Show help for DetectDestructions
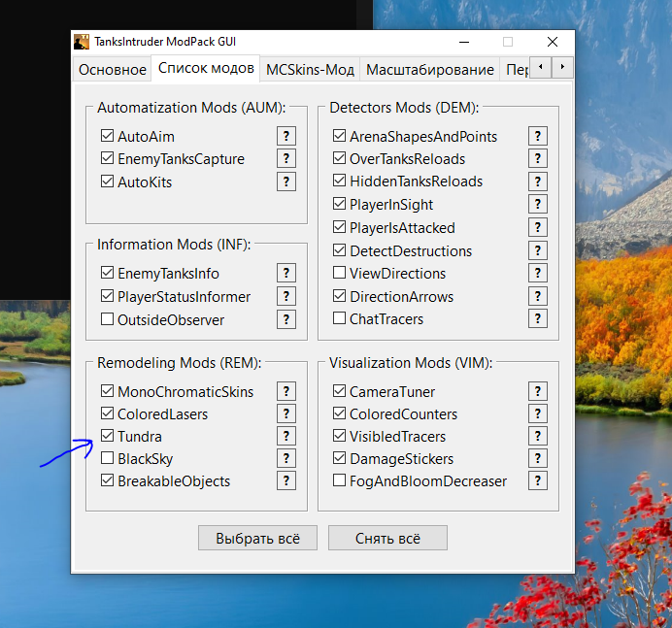Screen dimensions: 672x628 click(538, 250)
